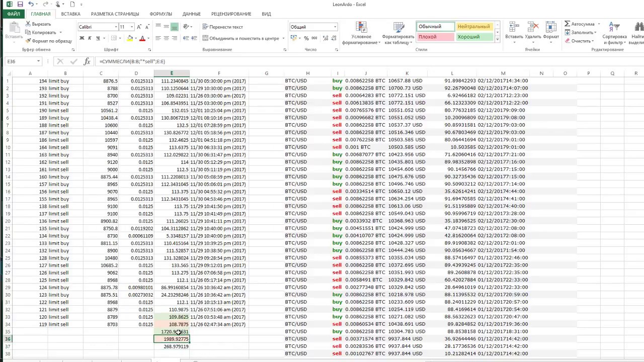Viewport: 644px width, 362px height.
Task: Apply the Обычный cell style
Action: click(436, 27)
